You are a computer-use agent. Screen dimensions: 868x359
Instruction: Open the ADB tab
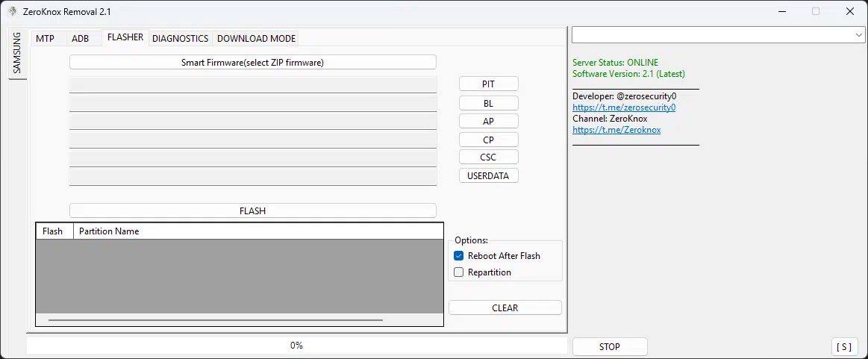tap(81, 39)
